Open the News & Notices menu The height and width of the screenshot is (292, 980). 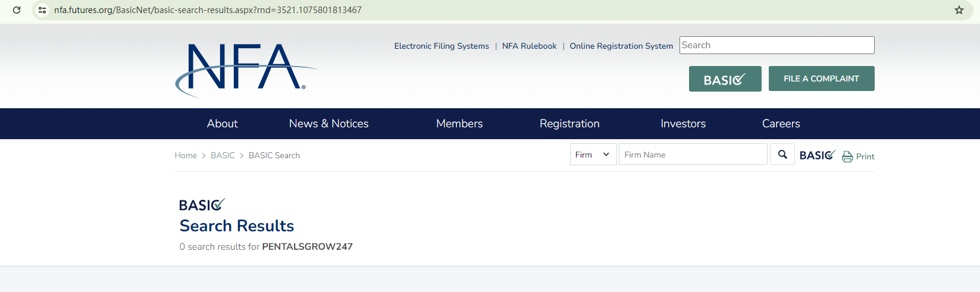[x=328, y=124]
